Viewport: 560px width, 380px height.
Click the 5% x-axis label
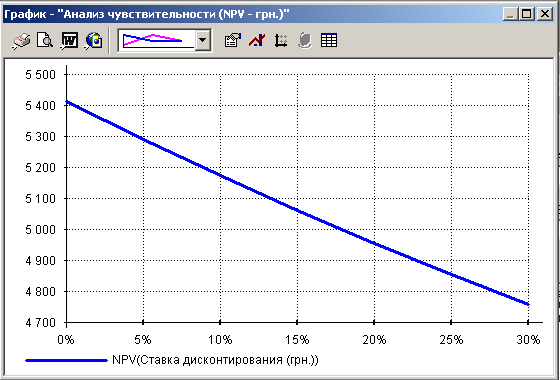tap(143, 340)
